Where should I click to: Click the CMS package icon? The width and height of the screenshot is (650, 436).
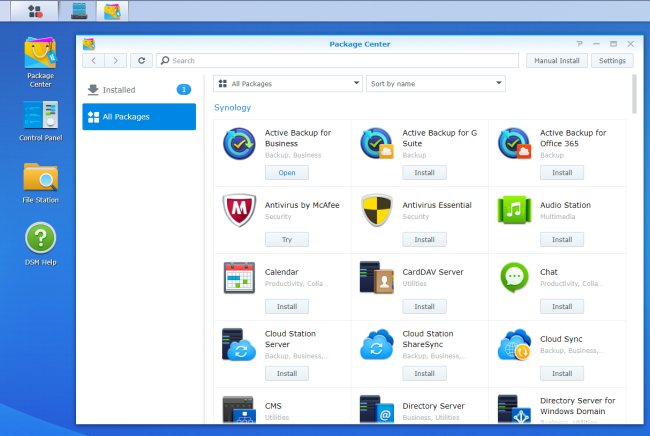pyautogui.click(x=238, y=409)
